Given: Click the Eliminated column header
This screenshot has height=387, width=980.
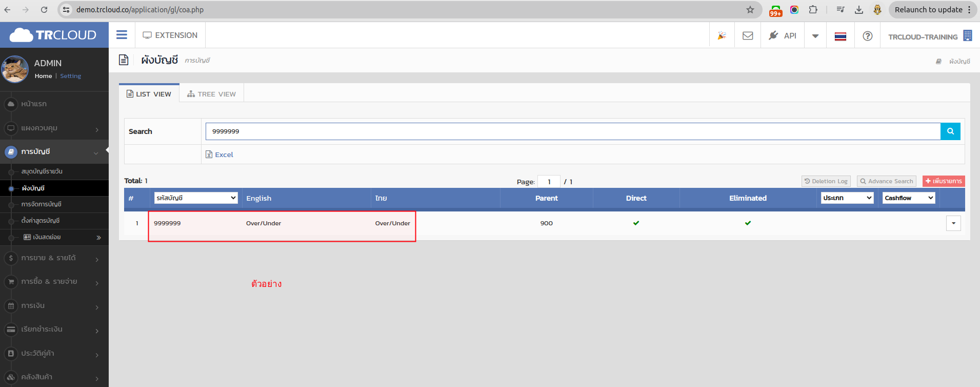Looking at the screenshot, I should coord(748,198).
